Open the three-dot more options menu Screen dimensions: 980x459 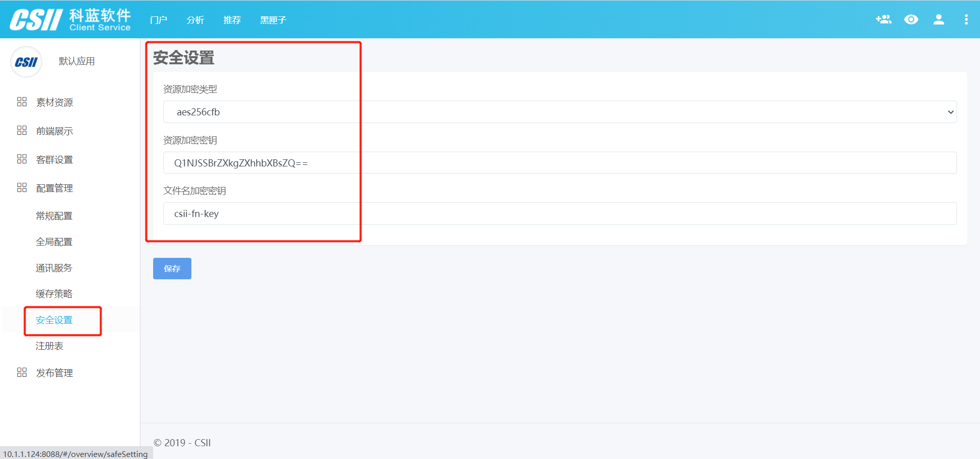coord(966,19)
